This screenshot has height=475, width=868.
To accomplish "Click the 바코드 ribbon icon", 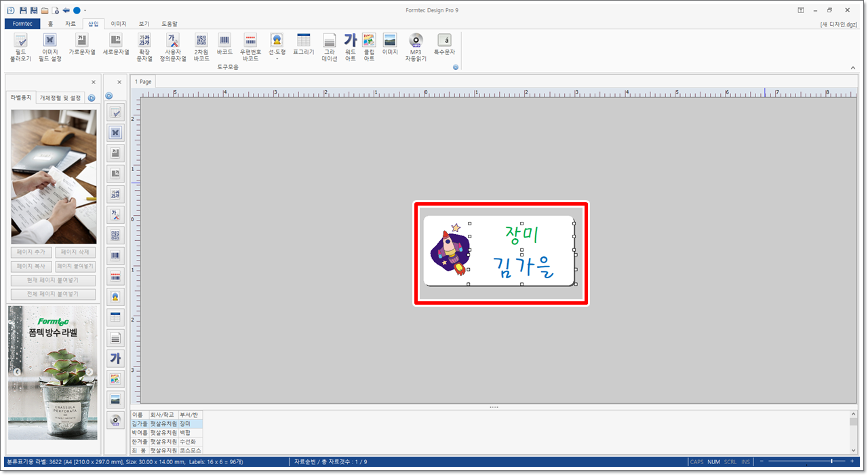I will [224, 44].
